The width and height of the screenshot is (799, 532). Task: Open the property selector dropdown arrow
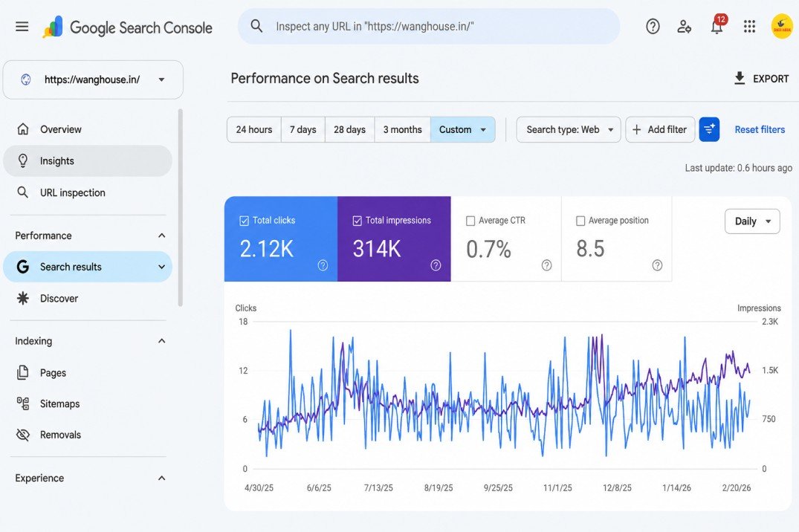click(x=161, y=80)
